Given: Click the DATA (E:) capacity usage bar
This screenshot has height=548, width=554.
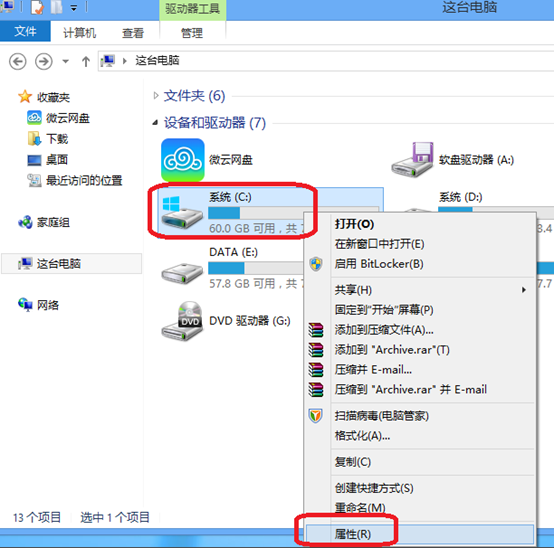Looking at the screenshot, I should click(256, 268).
